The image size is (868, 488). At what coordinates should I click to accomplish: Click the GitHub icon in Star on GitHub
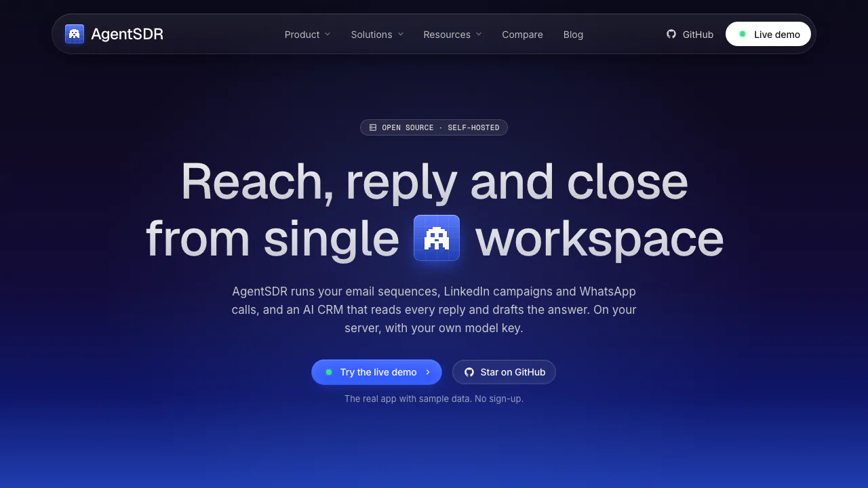[x=469, y=372]
